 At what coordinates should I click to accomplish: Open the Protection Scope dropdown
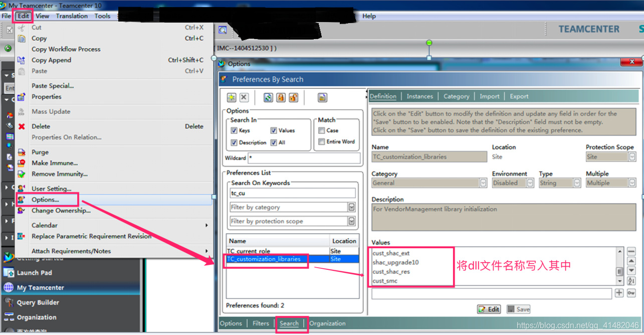pyautogui.click(x=632, y=157)
